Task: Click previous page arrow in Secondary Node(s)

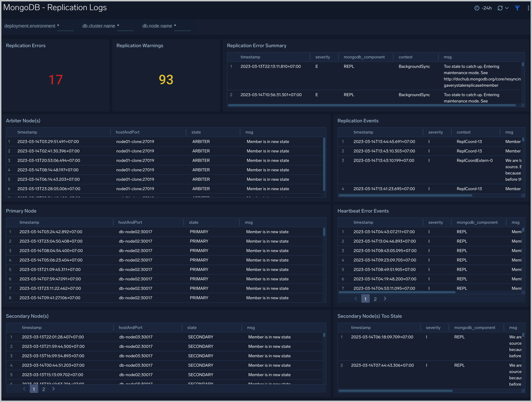Action: [x=24, y=389]
